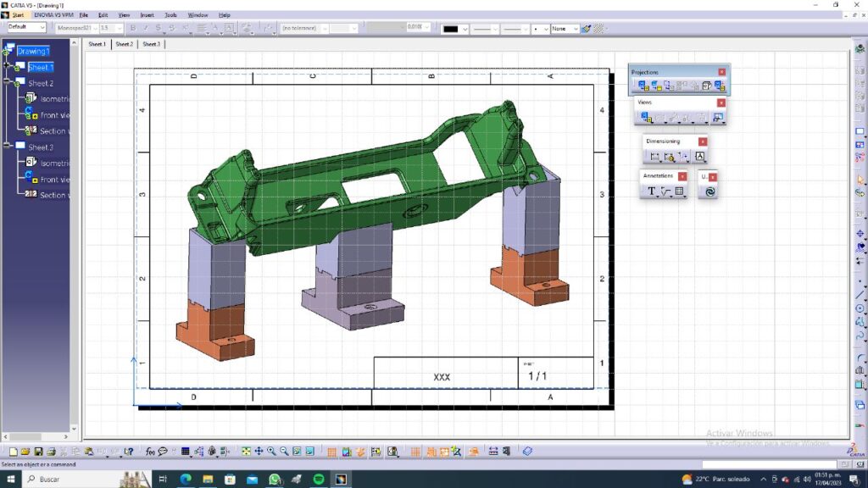Click the Pan arrows icon

coord(259,452)
